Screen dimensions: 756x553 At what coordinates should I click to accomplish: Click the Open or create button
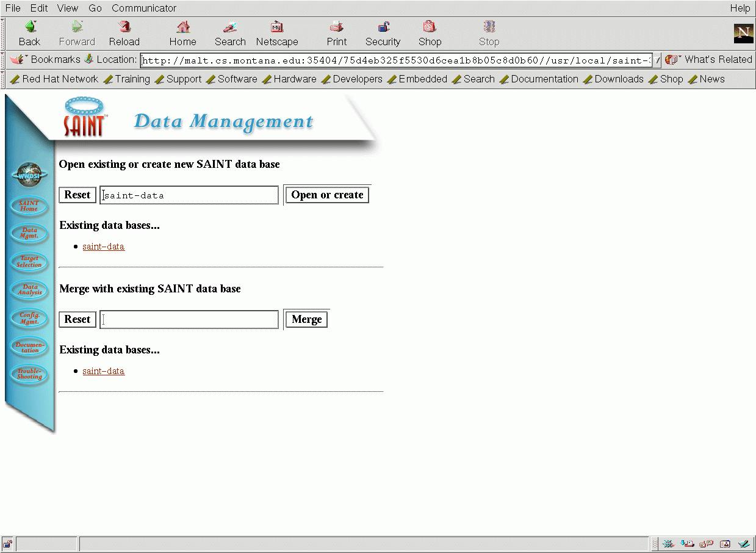tap(327, 195)
